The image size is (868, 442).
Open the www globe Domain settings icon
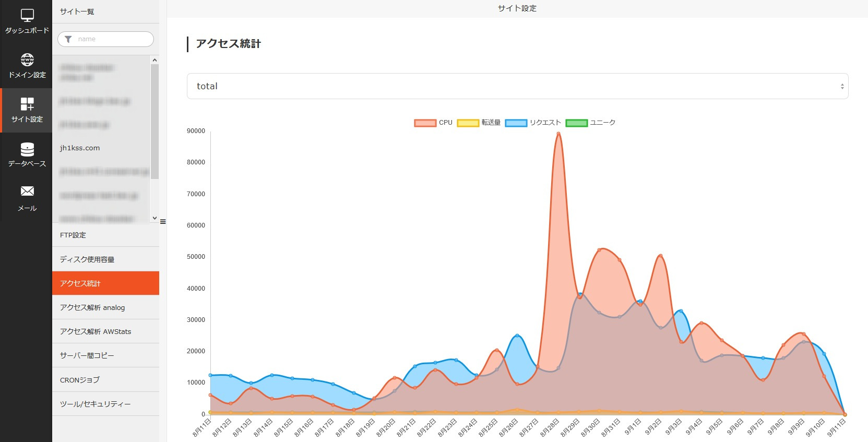pos(27,59)
